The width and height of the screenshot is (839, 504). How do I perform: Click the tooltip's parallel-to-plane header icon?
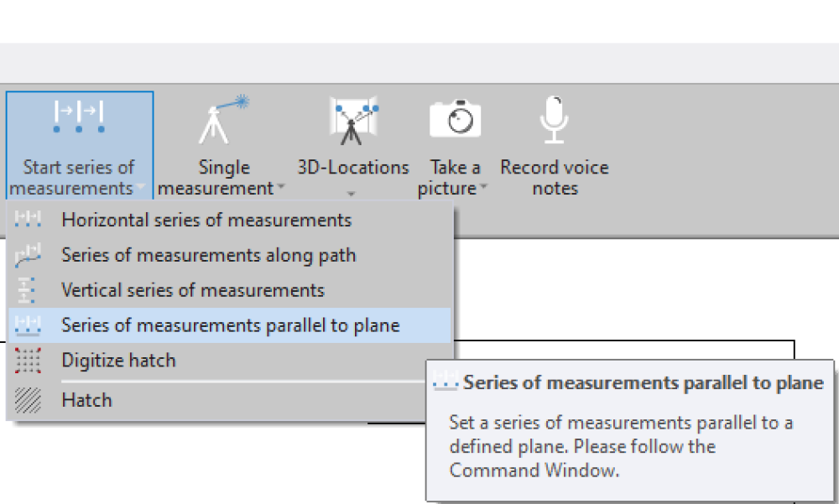pyautogui.click(x=446, y=382)
